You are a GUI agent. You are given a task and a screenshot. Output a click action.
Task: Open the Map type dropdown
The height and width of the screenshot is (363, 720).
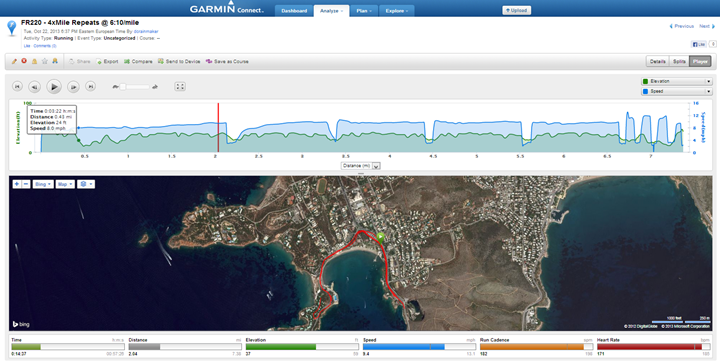pos(65,184)
